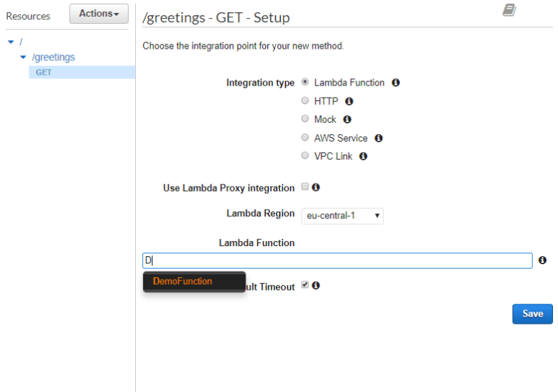This screenshot has height=392, width=558.
Task: Select the Mock integration type
Action: [x=305, y=118]
